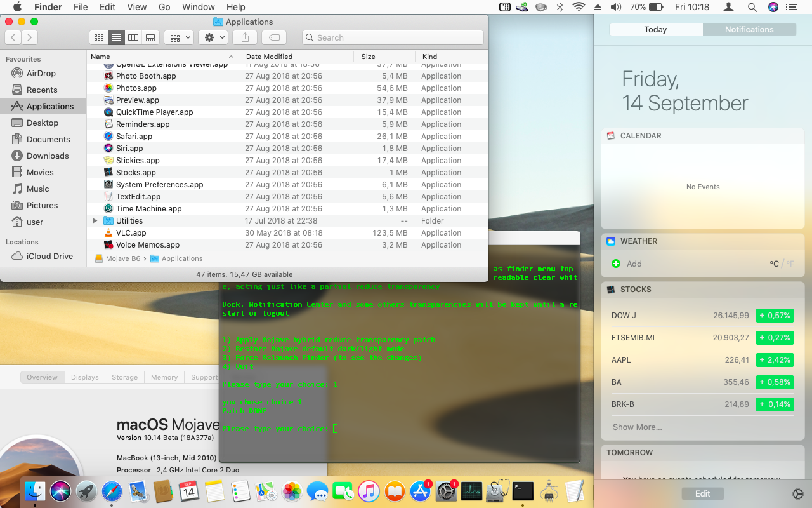Screen dimensions: 812x508
Task: Select Downloads in the Finder sidebar
Action: (43, 156)
